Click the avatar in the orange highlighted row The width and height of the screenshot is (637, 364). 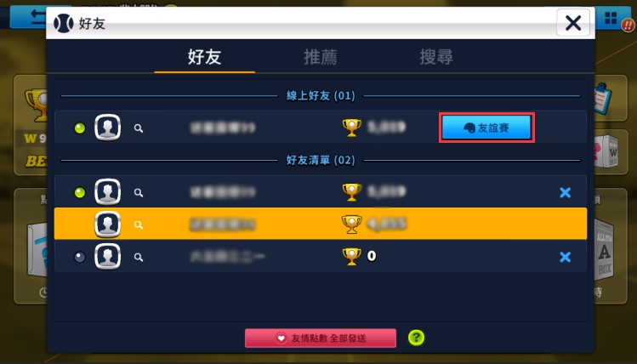pyautogui.click(x=108, y=224)
